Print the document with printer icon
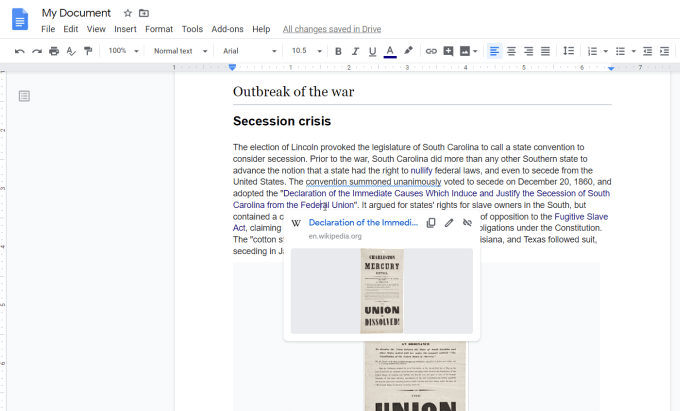 pyautogui.click(x=54, y=51)
